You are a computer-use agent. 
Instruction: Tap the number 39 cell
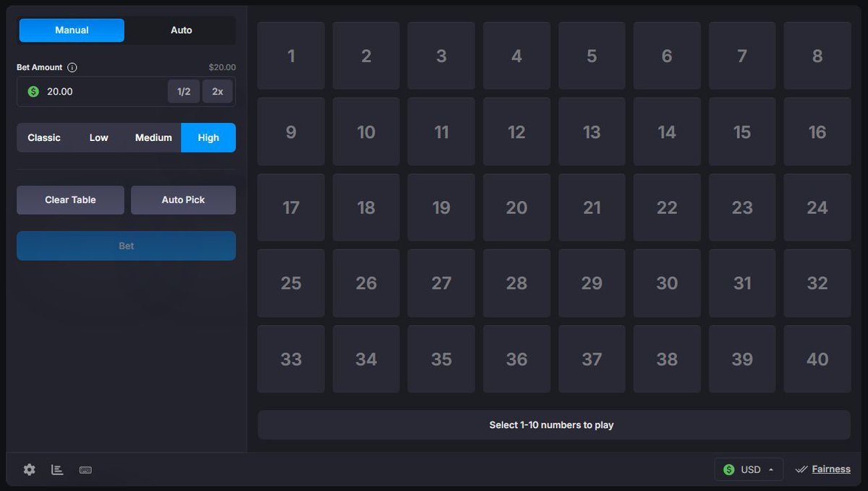(742, 359)
